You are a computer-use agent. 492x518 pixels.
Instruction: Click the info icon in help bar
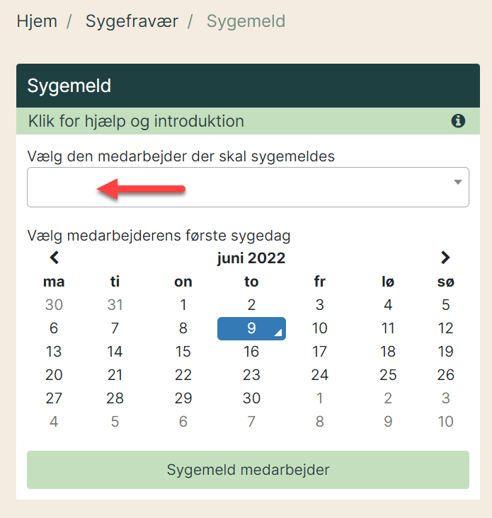(458, 121)
